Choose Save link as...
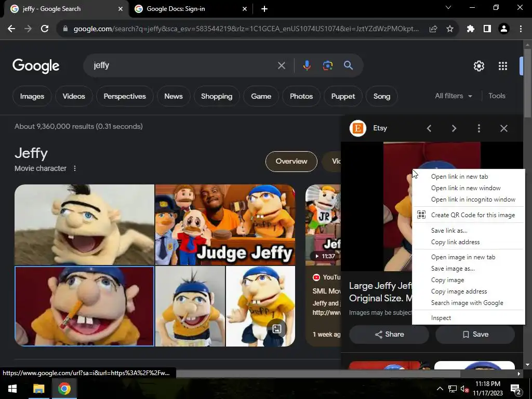This screenshot has width=532, height=399. tap(468, 230)
